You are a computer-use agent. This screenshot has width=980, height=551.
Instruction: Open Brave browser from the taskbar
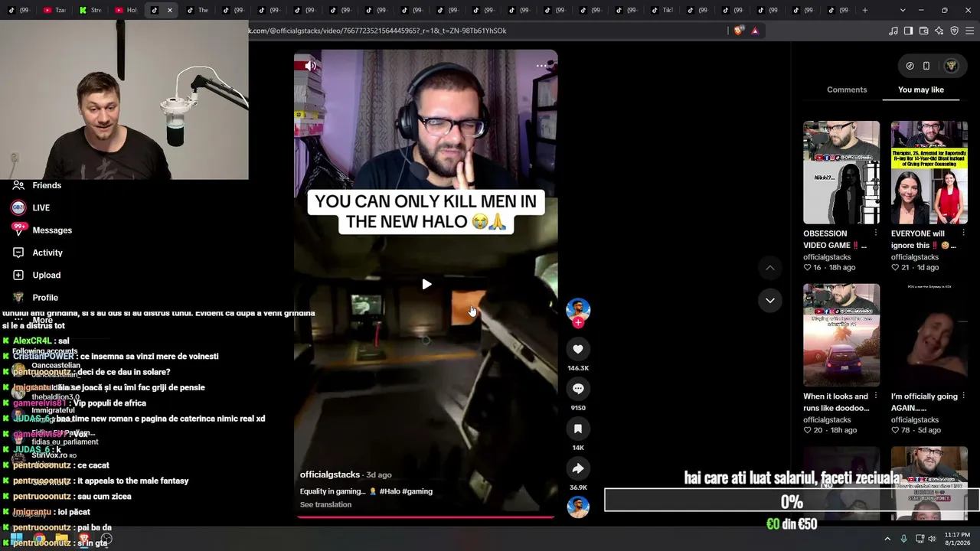[x=84, y=539]
